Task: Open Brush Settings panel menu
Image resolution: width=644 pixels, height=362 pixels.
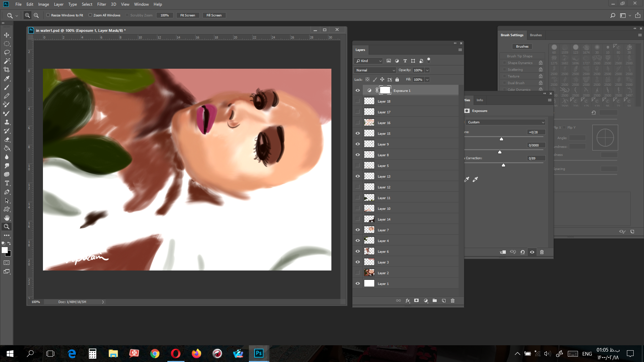Action: [640, 35]
